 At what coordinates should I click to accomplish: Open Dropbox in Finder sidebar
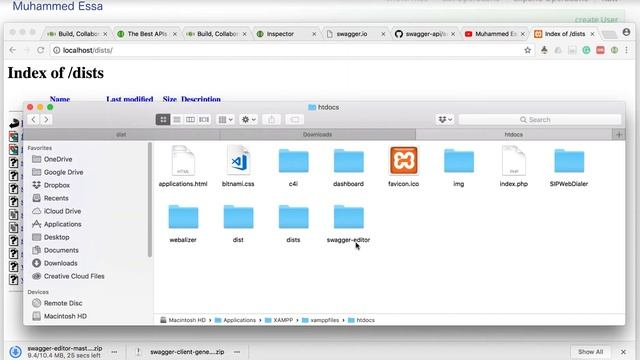click(56, 185)
